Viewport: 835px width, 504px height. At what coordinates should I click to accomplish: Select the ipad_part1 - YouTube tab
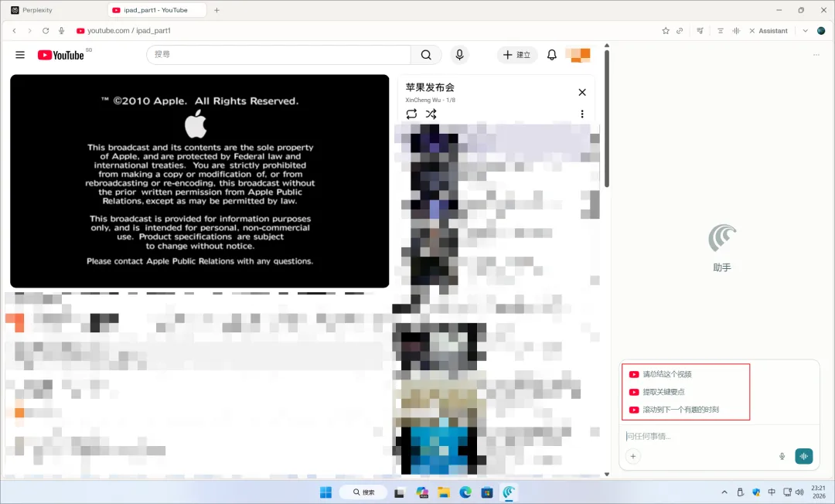pos(156,10)
